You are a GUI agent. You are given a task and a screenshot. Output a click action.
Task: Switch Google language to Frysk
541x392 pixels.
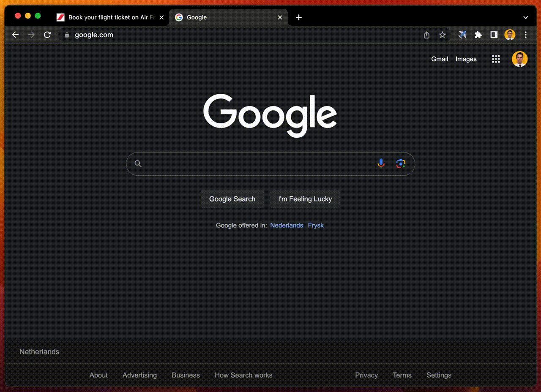[x=316, y=225]
